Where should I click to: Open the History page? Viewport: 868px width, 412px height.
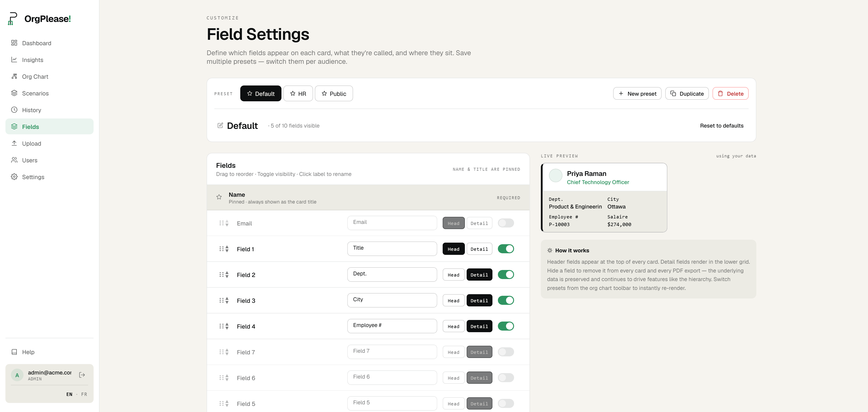[x=49, y=110]
